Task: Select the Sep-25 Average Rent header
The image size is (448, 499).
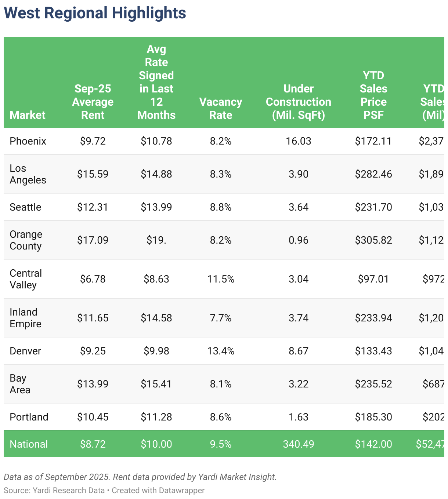Action: coord(93,102)
